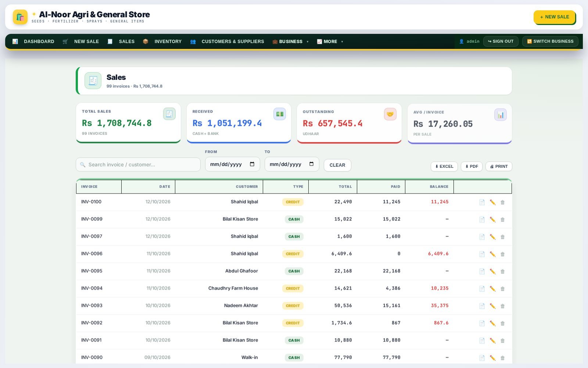Click the Switch Business button
This screenshot has width=588, height=368.
click(550, 41)
